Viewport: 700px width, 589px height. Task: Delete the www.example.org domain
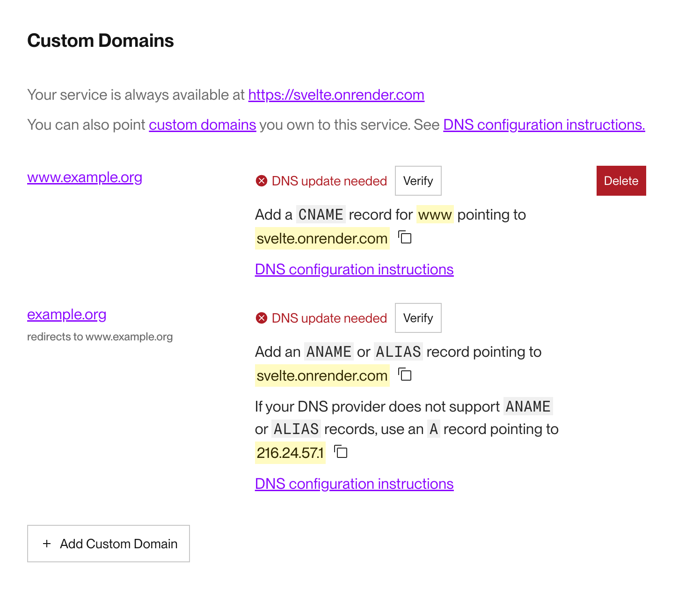click(x=621, y=181)
